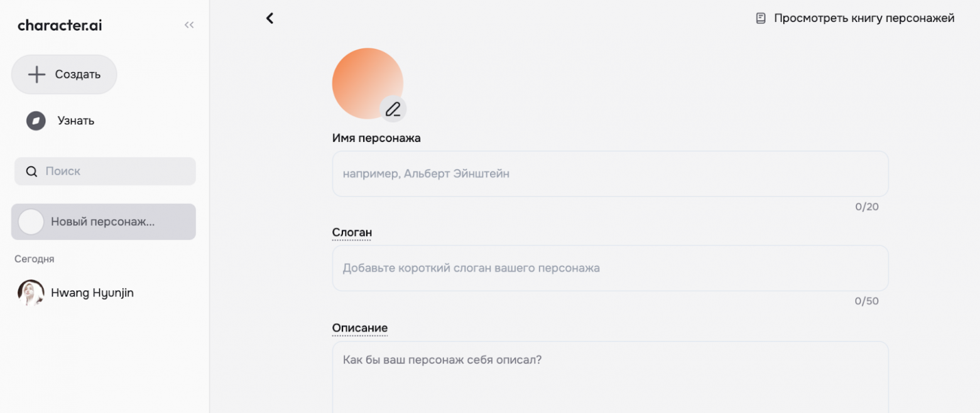Open Hwang Hyunjin's avatar thumbnail
This screenshot has height=413, width=980.
[30, 292]
